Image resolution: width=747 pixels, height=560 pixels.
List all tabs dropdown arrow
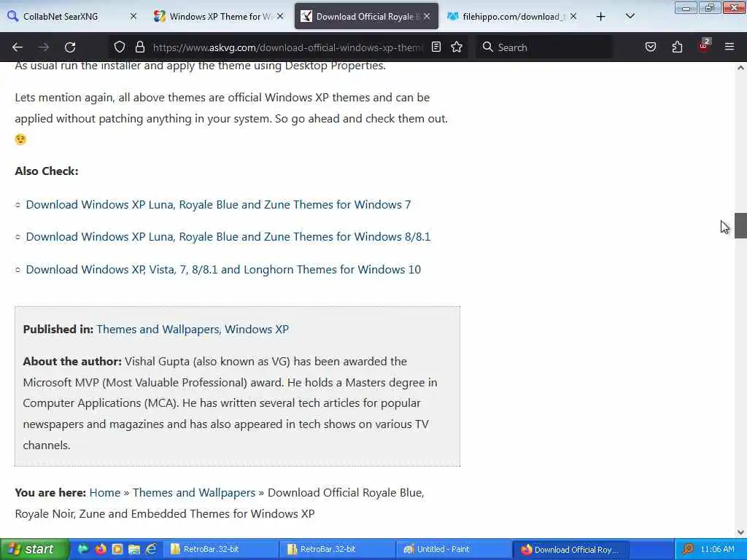click(630, 16)
